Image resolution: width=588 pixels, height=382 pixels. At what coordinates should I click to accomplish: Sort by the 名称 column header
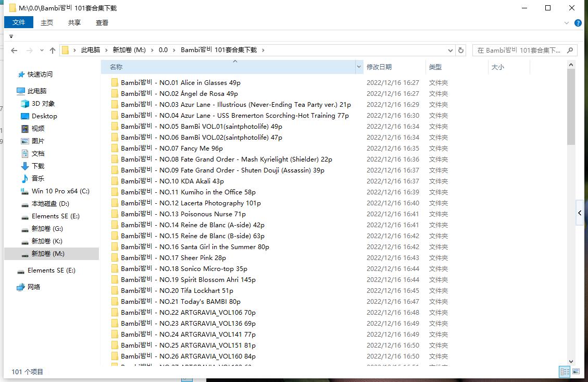tap(228, 67)
